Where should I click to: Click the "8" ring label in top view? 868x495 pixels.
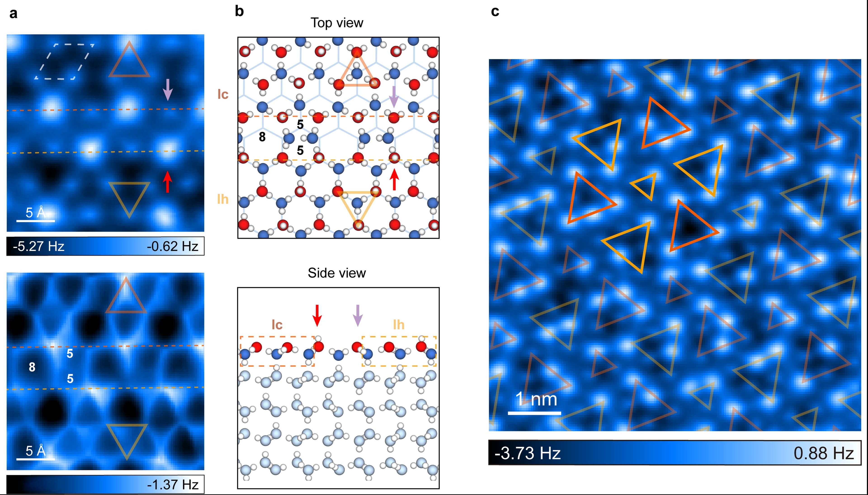[262, 137]
